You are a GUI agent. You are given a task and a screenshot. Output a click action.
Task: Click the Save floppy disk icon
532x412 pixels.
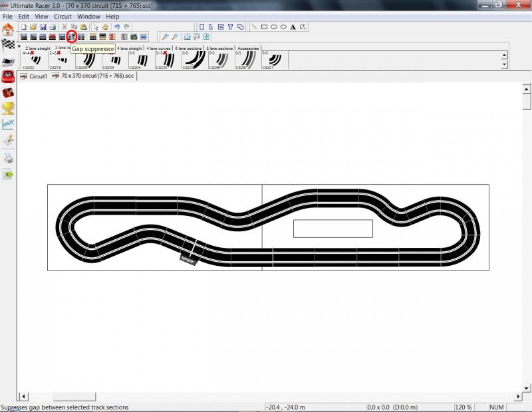tap(43, 27)
